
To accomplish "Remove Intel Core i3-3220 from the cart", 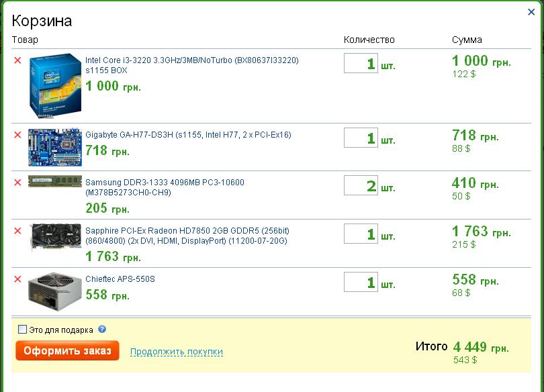I will point(17,60).
